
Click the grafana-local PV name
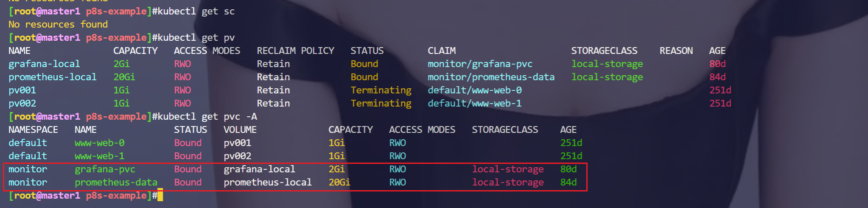pyautogui.click(x=44, y=64)
